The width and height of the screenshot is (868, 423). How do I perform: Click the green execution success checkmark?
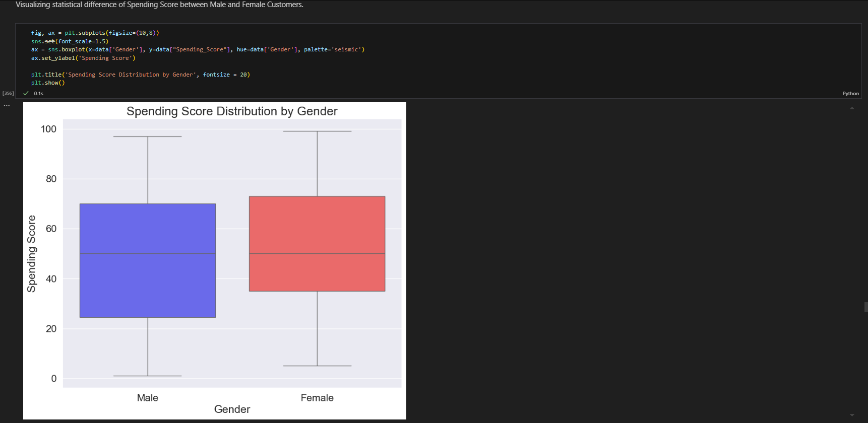tap(26, 93)
